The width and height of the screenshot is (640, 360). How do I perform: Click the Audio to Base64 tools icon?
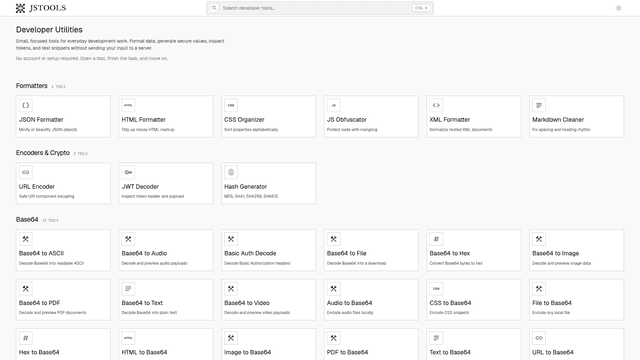tap(333, 289)
